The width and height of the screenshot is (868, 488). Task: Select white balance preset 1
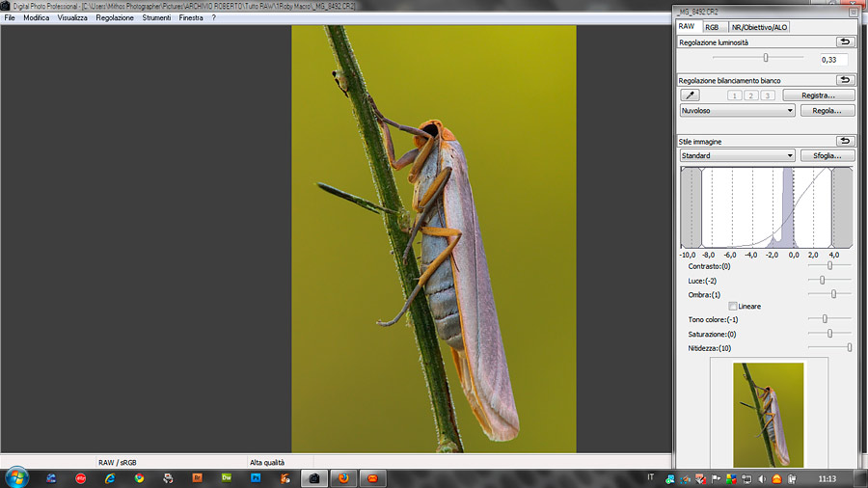[735, 95]
